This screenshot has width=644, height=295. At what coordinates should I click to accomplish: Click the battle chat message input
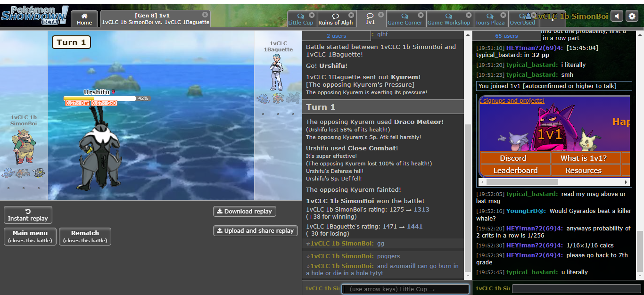(x=405, y=289)
